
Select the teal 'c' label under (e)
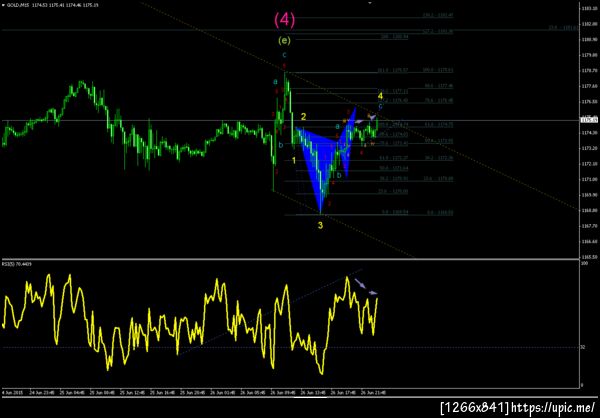[x=284, y=55]
